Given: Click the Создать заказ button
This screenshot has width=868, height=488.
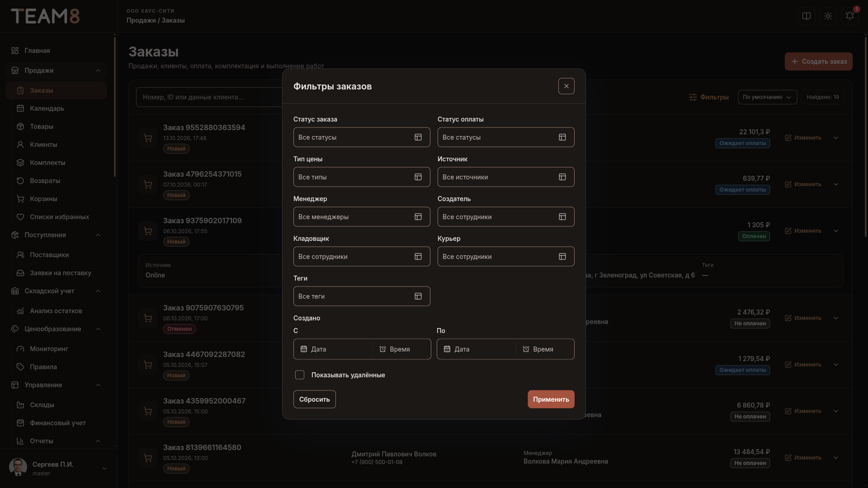Looking at the screenshot, I should (819, 61).
